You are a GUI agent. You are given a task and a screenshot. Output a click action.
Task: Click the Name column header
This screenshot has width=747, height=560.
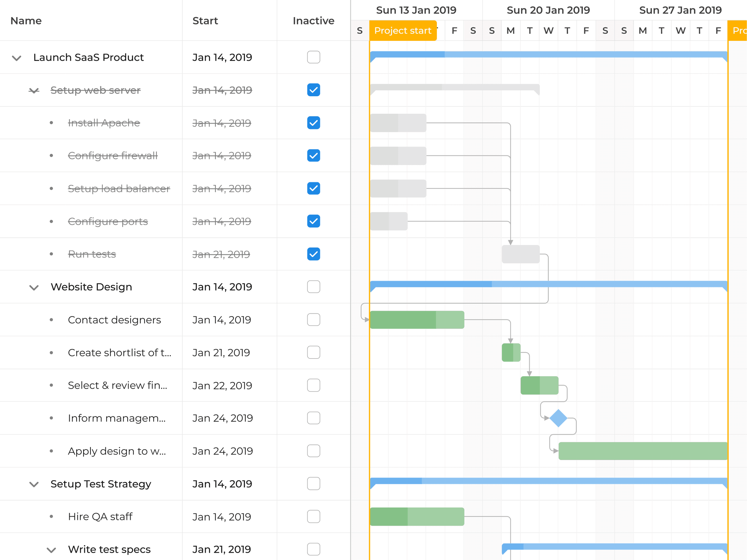26,21
